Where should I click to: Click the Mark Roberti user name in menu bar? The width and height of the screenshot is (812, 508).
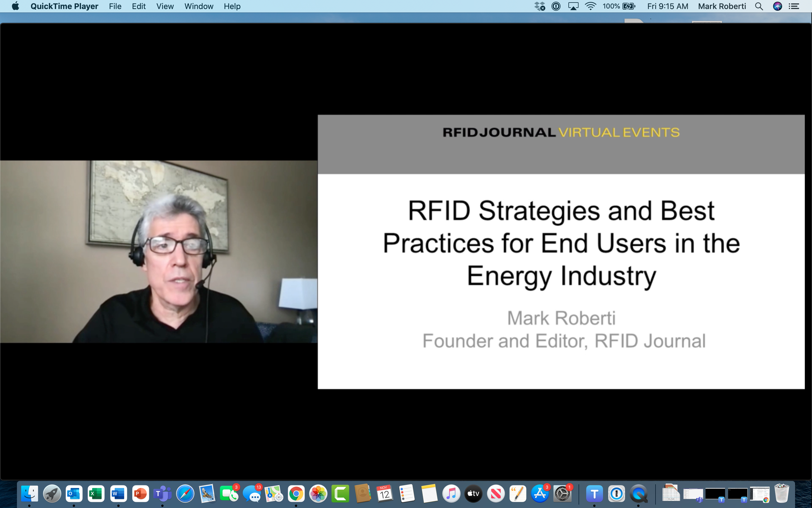click(722, 6)
